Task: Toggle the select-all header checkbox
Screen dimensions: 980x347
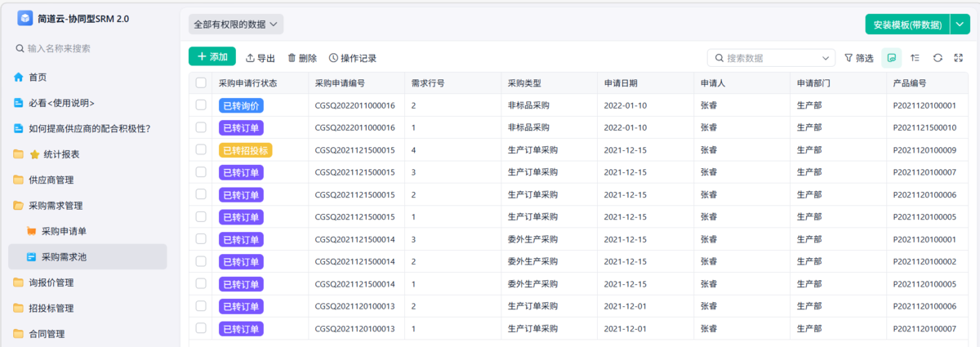Action: tap(201, 83)
